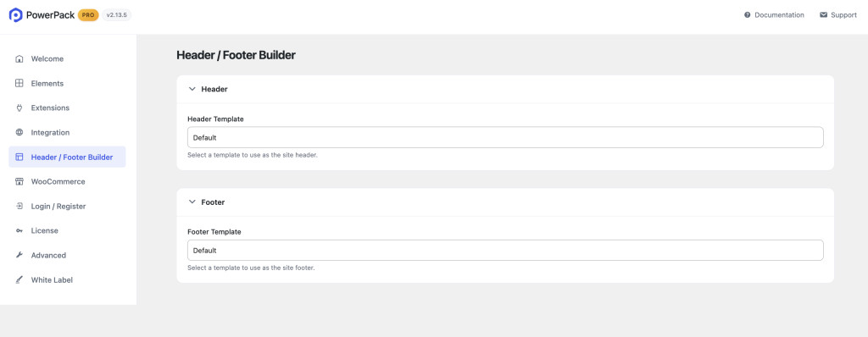Click the Integration globe icon
Image resolution: width=868 pixels, height=337 pixels.
(19, 132)
